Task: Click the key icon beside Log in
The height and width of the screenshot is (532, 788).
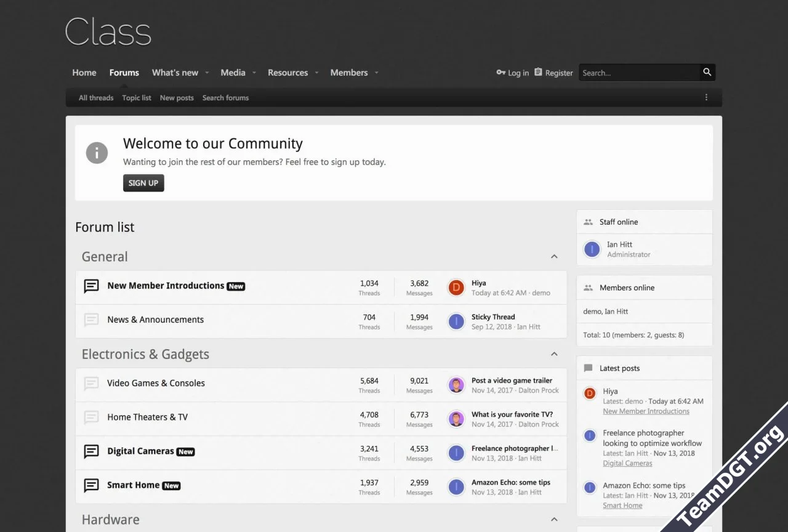Action: coord(501,73)
